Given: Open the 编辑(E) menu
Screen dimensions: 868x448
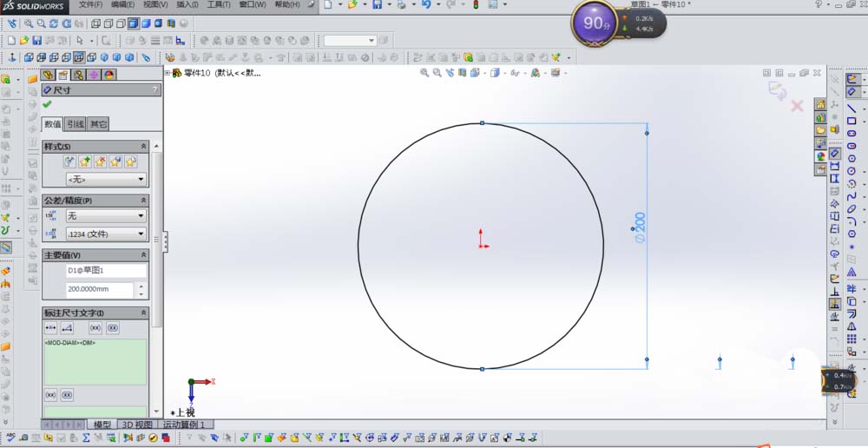Looking at the screenshot, I should pos(122,4).
